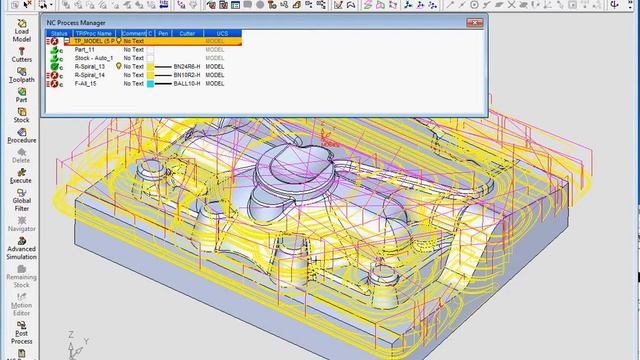The width and height of the screenshot is (640, 360).
Task: Click the Stock button in the sidebar
Action: (x=22, y=115)
